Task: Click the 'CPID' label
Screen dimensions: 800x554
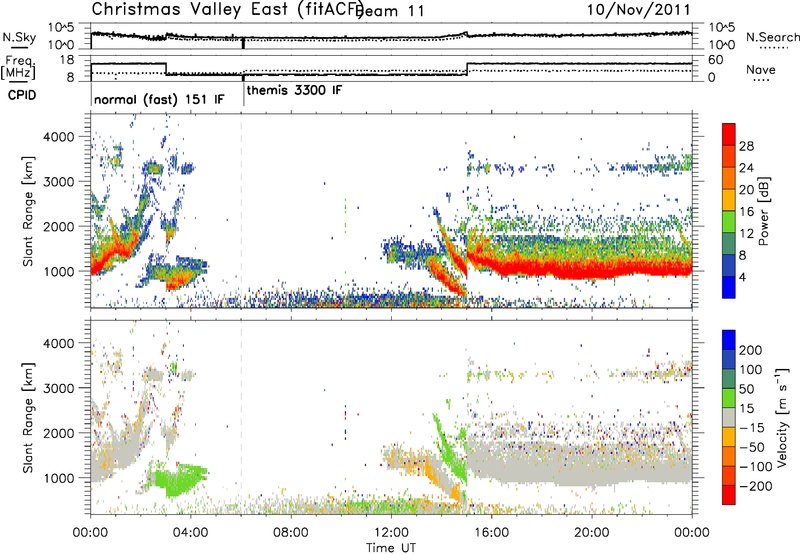Action: 22,95
